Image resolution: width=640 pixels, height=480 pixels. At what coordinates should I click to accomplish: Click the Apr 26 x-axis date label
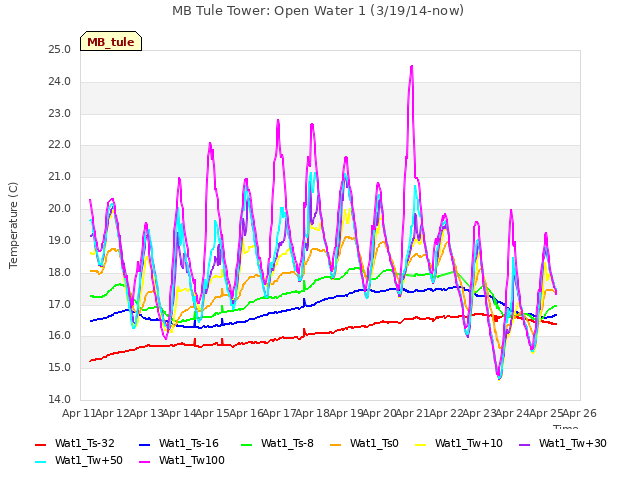[580, 413]
